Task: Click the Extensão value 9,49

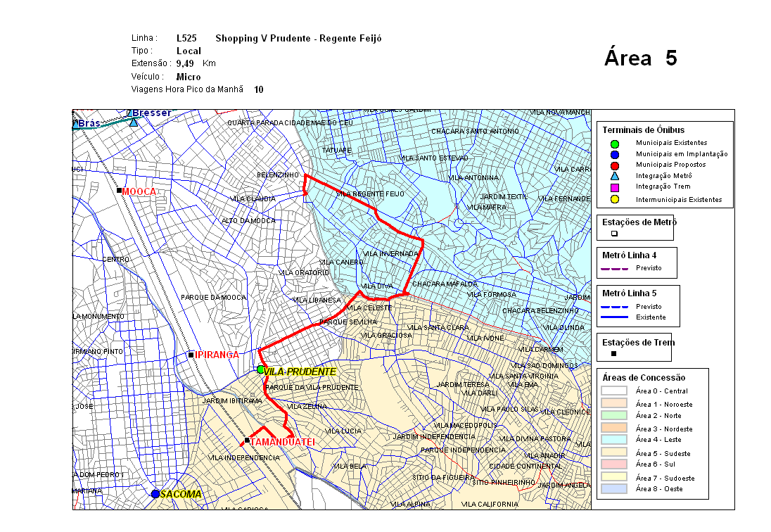Action: (185, 64)
